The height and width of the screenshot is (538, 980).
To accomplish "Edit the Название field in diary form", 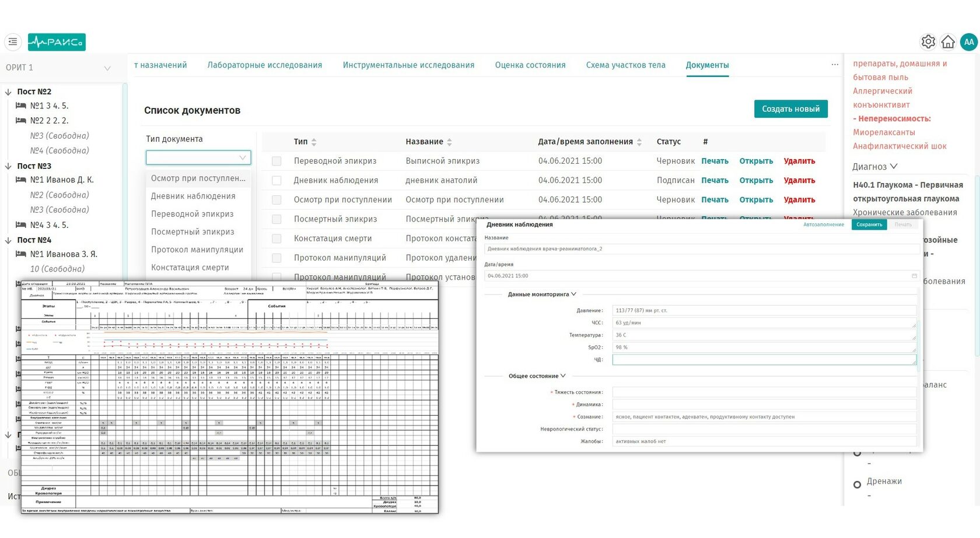I will coord(702,249).
